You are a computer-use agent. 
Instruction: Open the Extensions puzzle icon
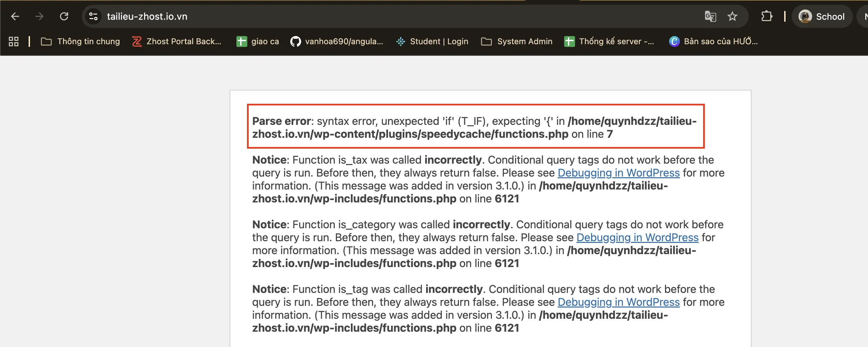point(766,16)
